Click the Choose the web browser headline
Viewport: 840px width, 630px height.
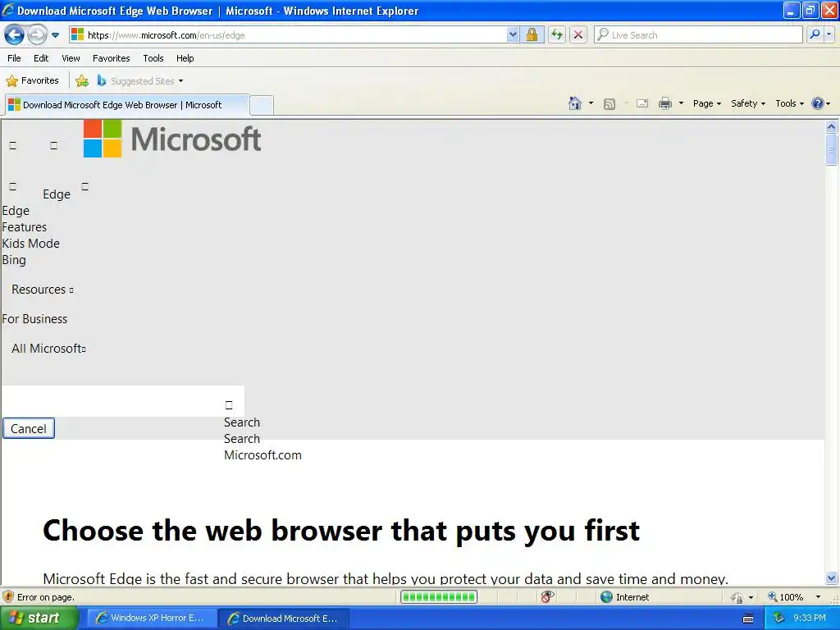(x=341, y=531)
